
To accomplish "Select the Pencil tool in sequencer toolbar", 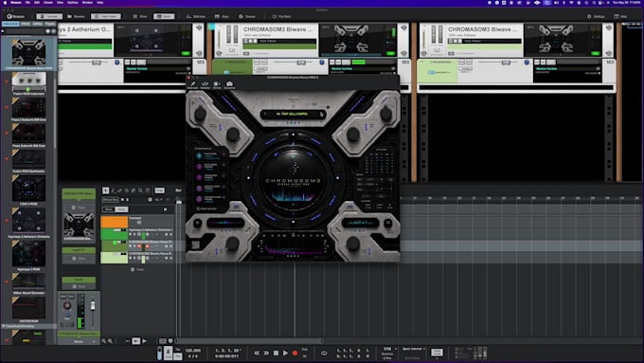I will pos(113,191).
